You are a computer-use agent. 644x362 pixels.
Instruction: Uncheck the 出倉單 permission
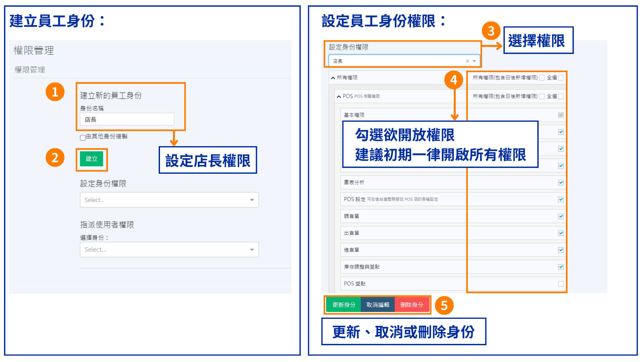pos(561,233)
